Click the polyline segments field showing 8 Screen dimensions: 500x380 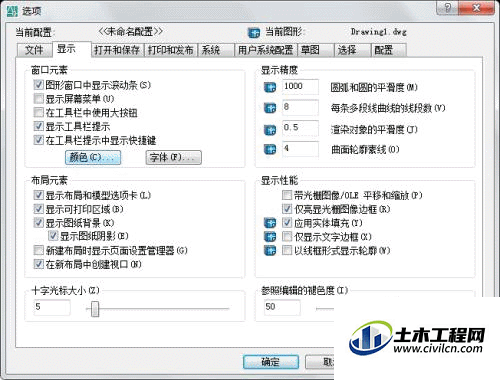(300, 107)
